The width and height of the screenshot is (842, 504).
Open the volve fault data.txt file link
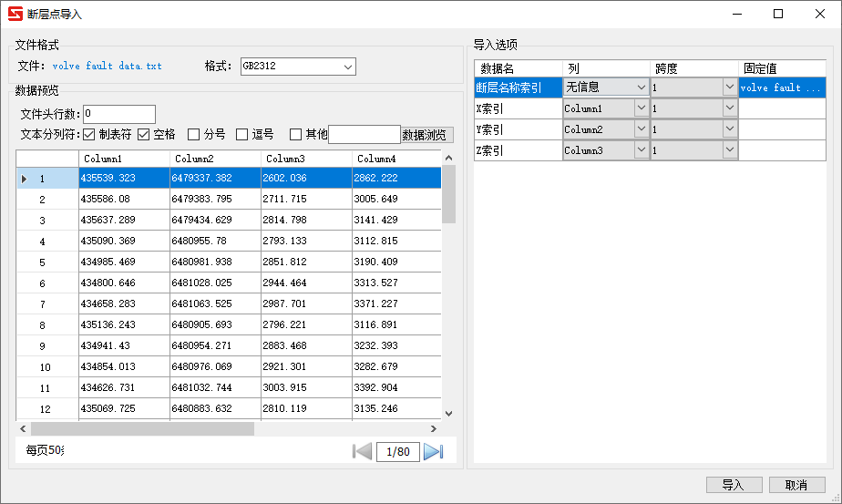point(107,67)
